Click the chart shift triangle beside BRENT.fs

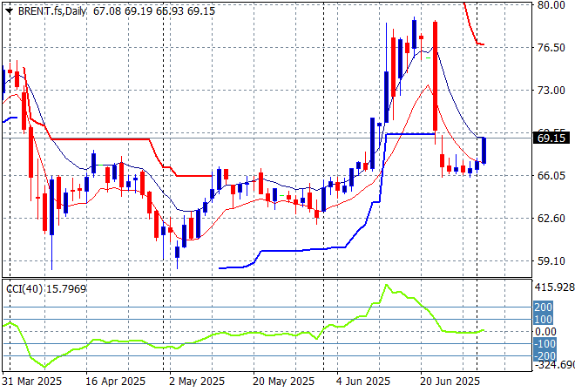coord(6,8)
